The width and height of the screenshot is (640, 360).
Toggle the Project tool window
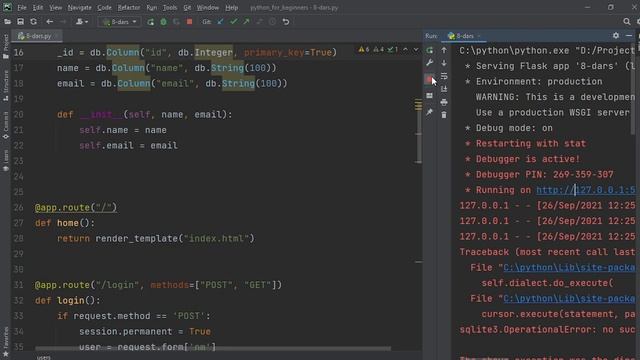tap(5, 47)
